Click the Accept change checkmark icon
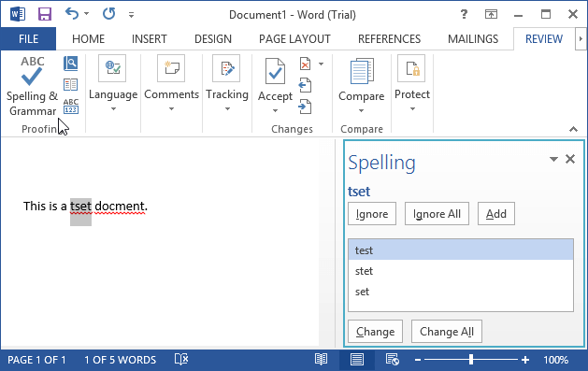This screenshot has width=588, height=371. tap(275, 71)
